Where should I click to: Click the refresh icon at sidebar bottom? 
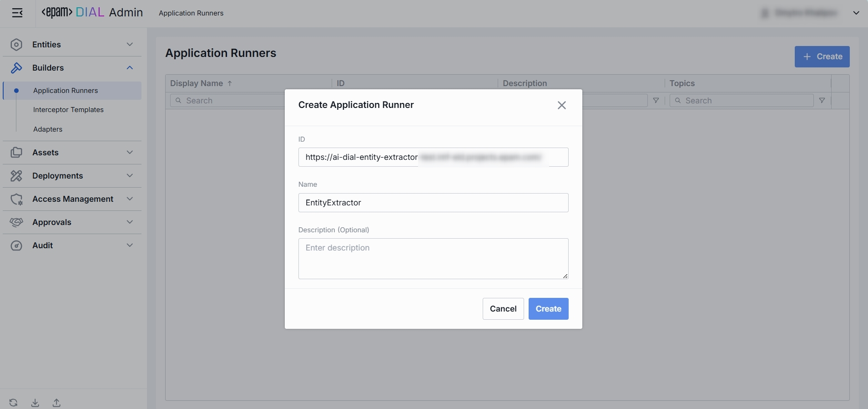(13, 403)
